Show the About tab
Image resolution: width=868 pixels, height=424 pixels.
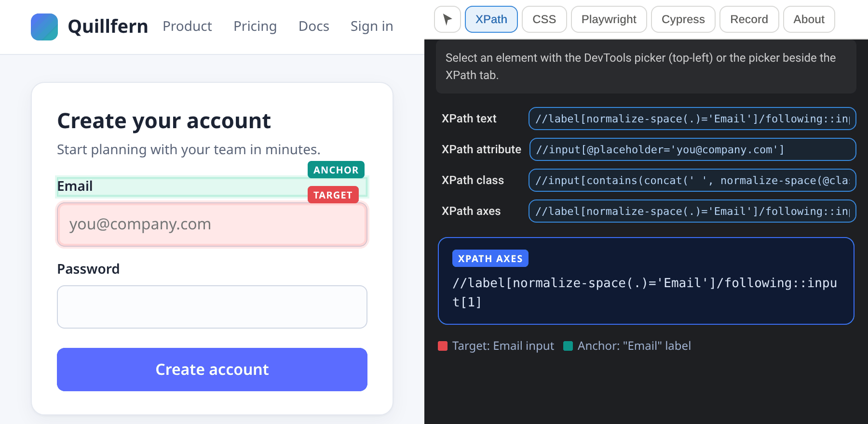click(x=809, y=19)
